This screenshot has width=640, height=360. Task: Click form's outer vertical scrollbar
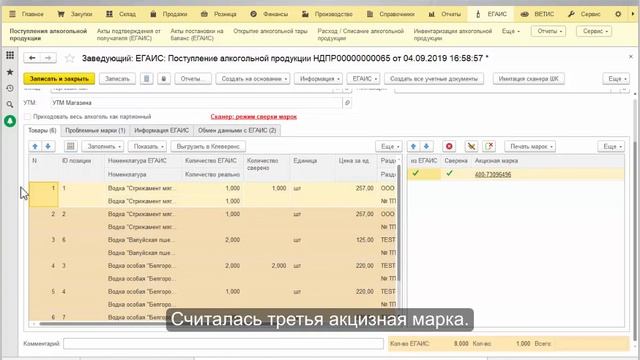(x=635, y=241)
